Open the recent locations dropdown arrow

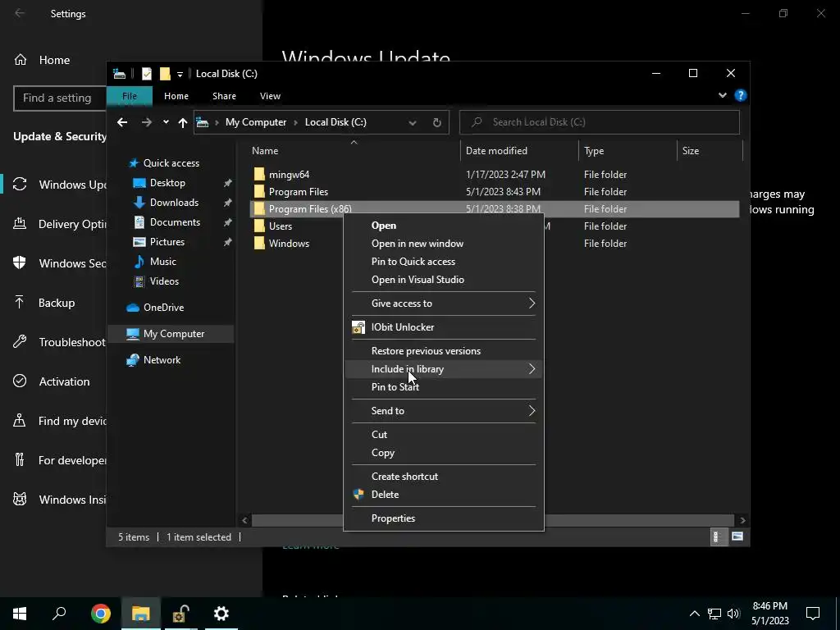pos(166,122)
